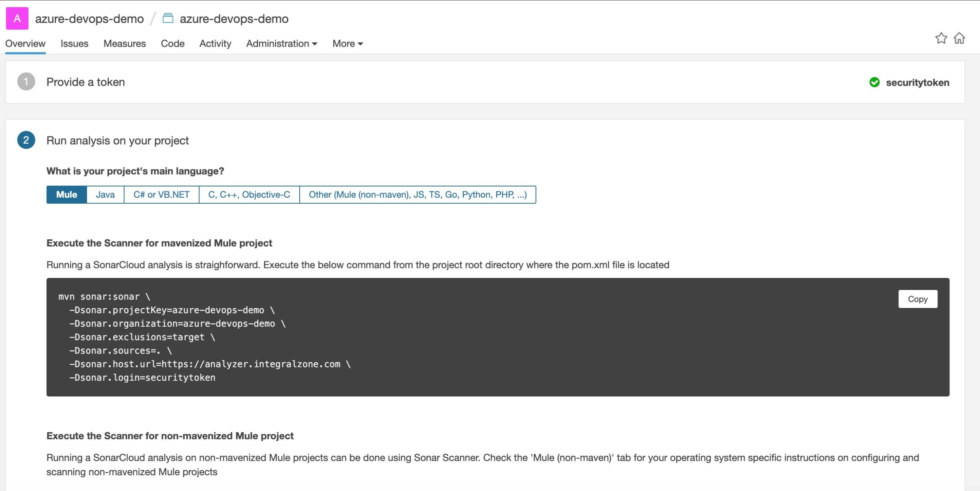The image size is (980, 491).
Task: Click the 'Run analysis on your project' heading
Action: point(118,141)
